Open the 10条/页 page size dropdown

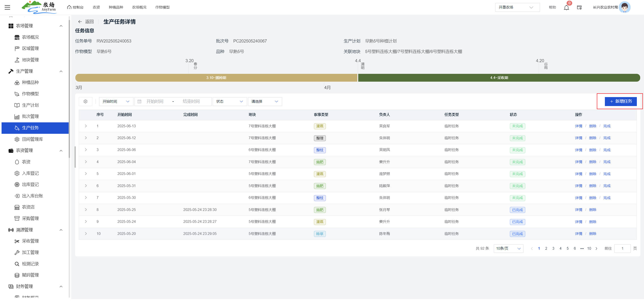pyautogui.click(x=508, y=249)
